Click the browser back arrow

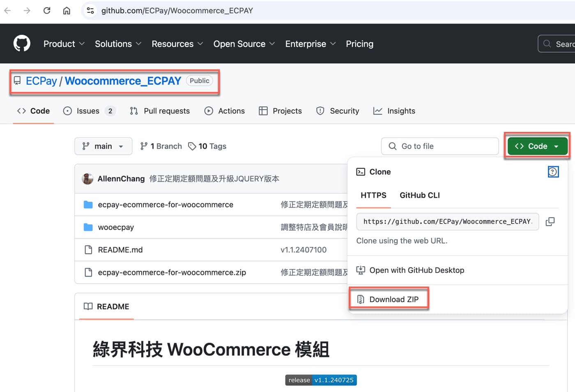tap(7, 10)
